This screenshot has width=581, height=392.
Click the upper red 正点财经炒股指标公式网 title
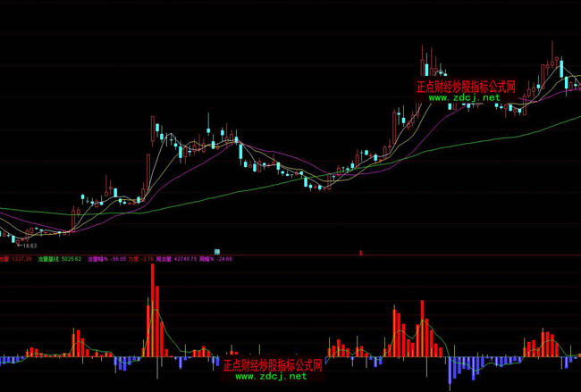click(466, 87)
